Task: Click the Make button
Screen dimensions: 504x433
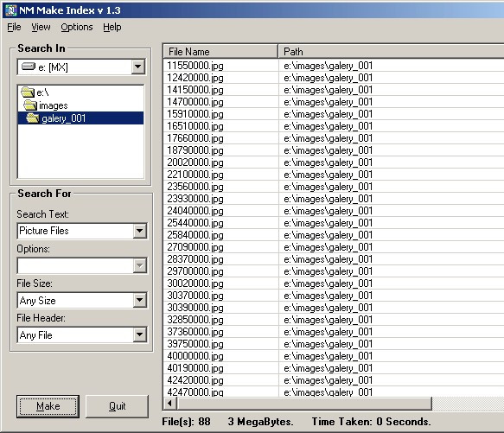Action: point(48,406)
